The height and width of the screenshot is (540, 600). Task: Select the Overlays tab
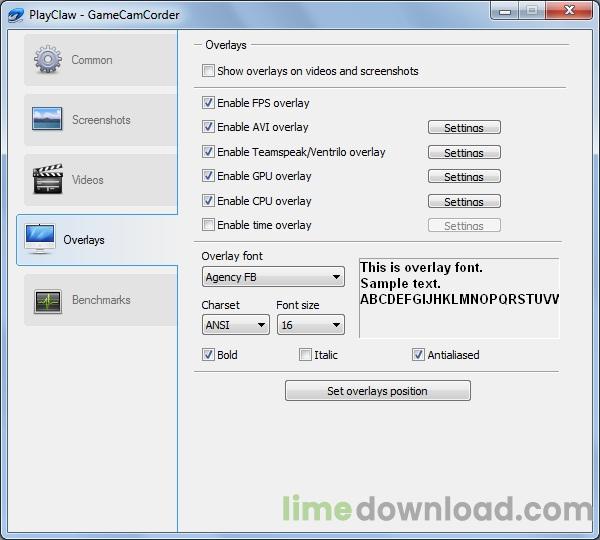(x=97, y=240)
